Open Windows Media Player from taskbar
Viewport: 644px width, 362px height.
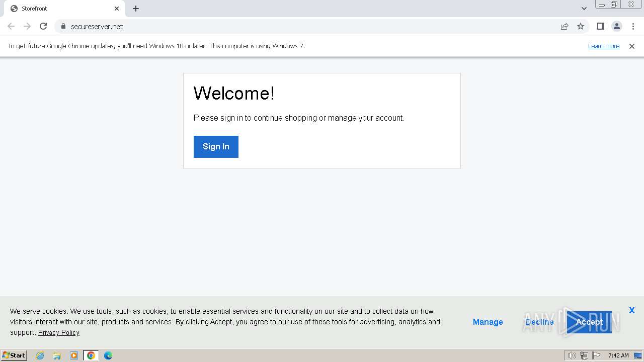point(74,355)
